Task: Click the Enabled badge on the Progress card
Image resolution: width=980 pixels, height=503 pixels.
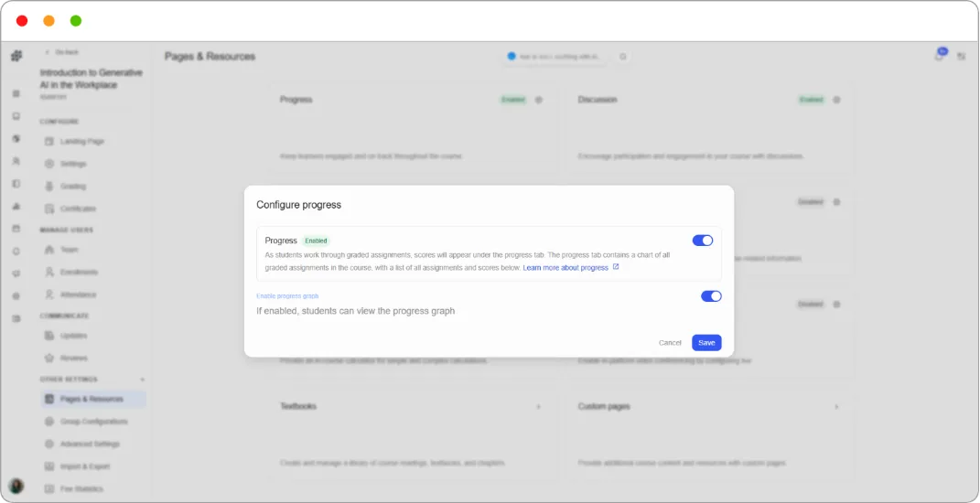Action: pyautogui.click(x=513, y=100)
